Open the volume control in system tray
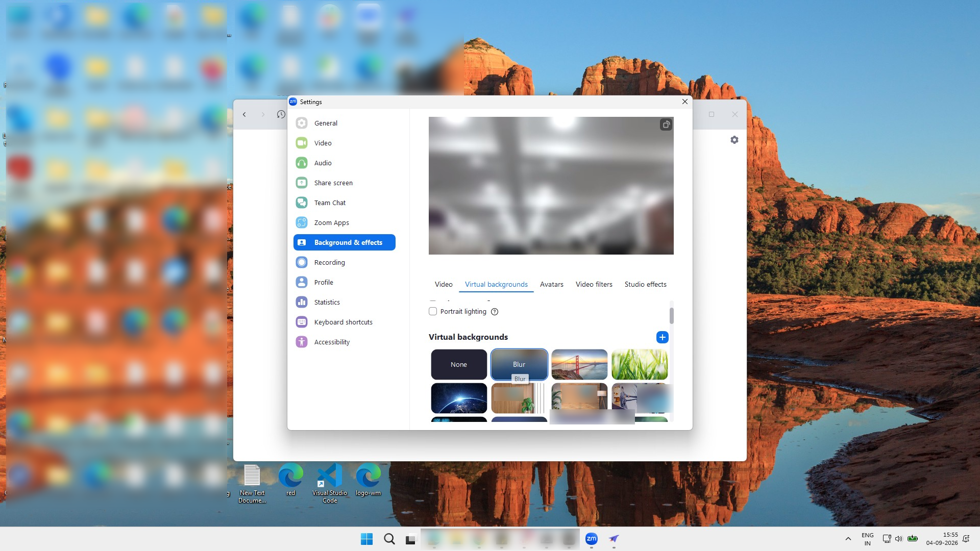The image size is (980, 551). coord(899,539)
